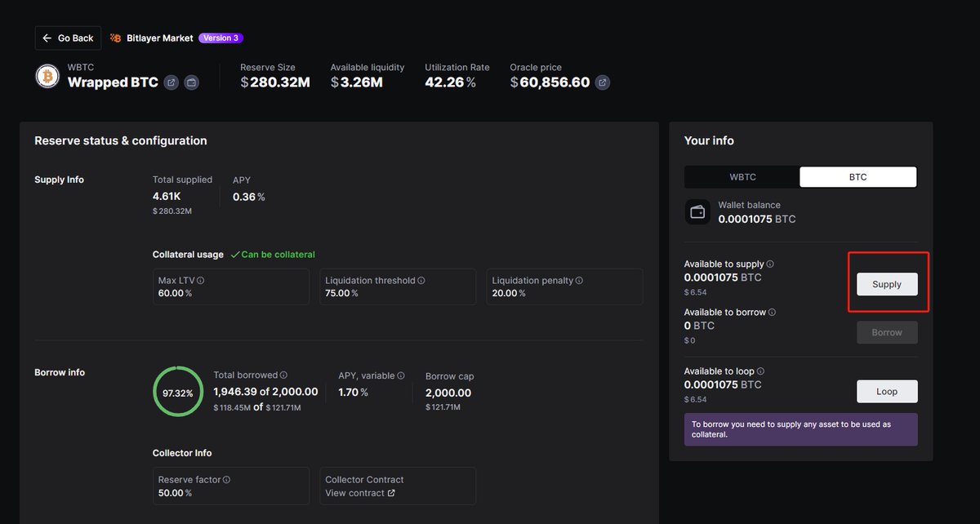Click info icon beside Total borrowed

point(283,375)
